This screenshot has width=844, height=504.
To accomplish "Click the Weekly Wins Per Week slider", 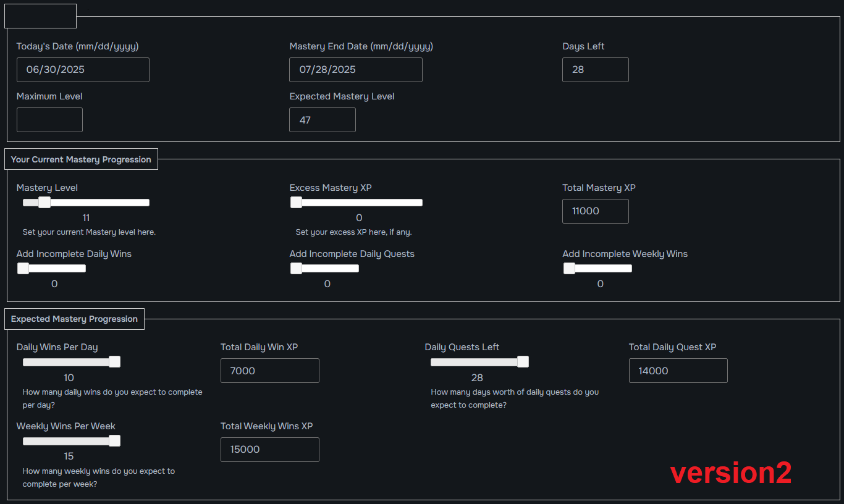I will [71, 441].
